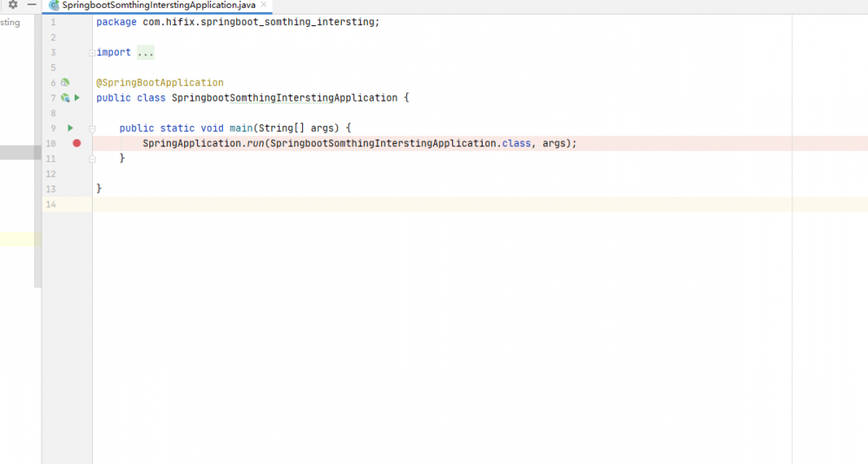Click the class name SpringbootSomthingInterstingApplication on line 7
Screen dimensions: 868x464
pyautogui.click(x=285, y=98)
